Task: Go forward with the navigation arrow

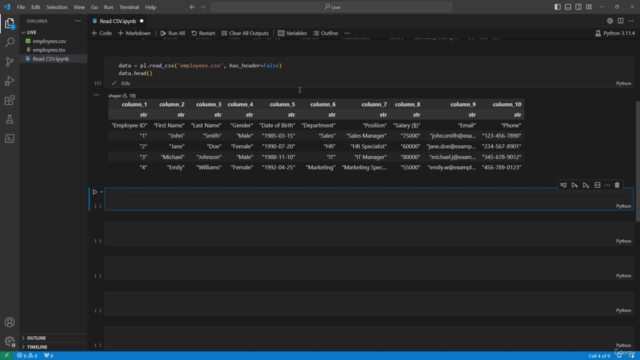Action: click(x=203, y=7)
